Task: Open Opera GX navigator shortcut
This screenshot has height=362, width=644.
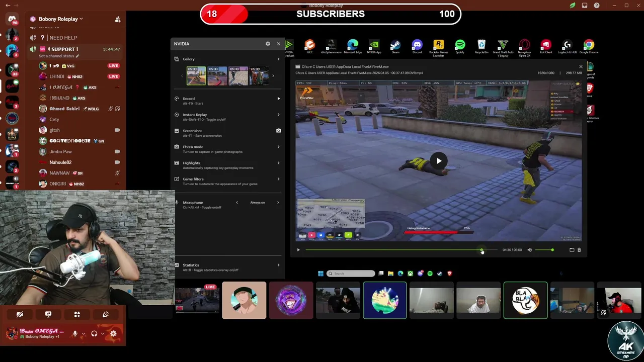Action: pyautogui.click(x=524, y=48)
